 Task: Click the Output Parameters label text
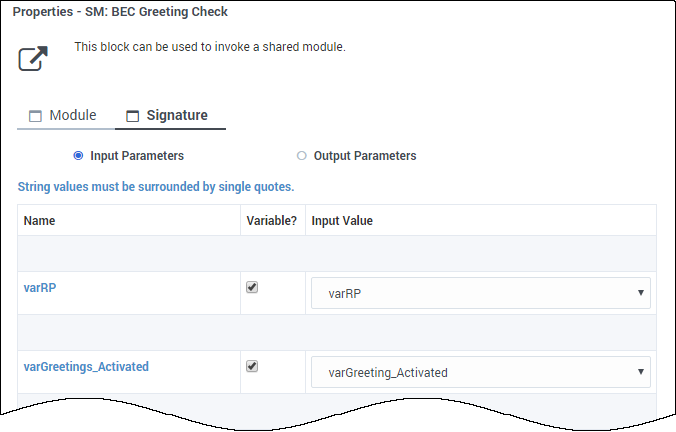(365, 156)
